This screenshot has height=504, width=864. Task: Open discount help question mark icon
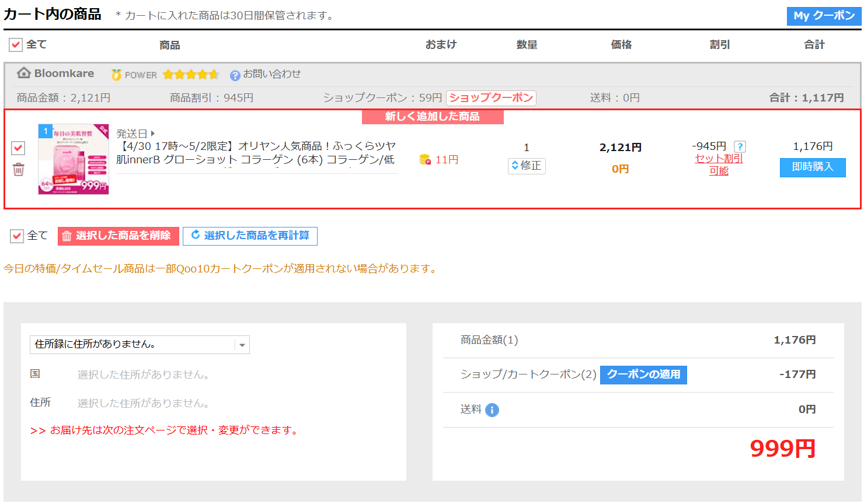[740, 147]
